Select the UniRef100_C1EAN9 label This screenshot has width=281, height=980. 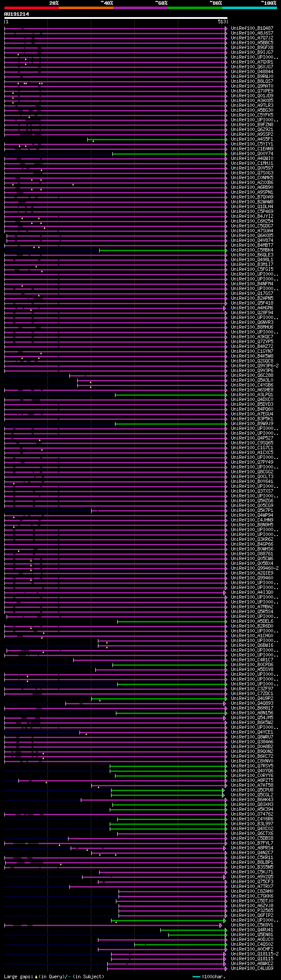(x=252, y=149)
